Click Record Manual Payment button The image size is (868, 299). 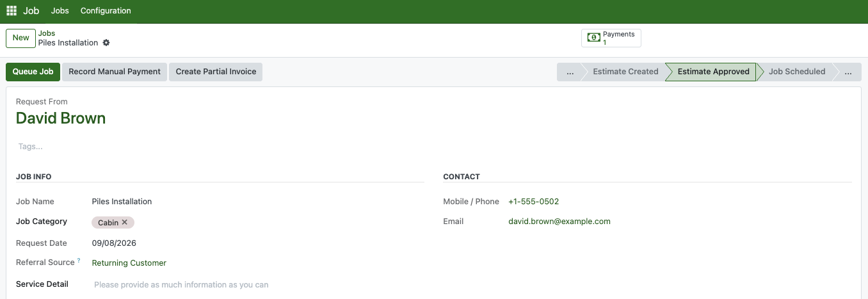tap(115, 72)
